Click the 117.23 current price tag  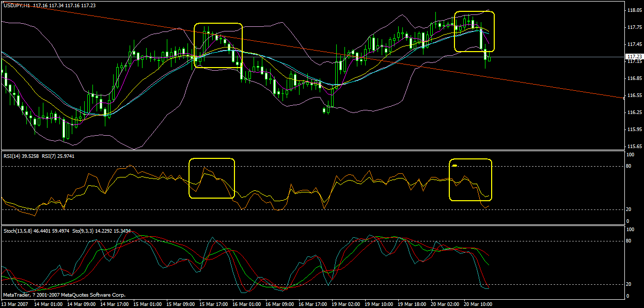point(634,57)
